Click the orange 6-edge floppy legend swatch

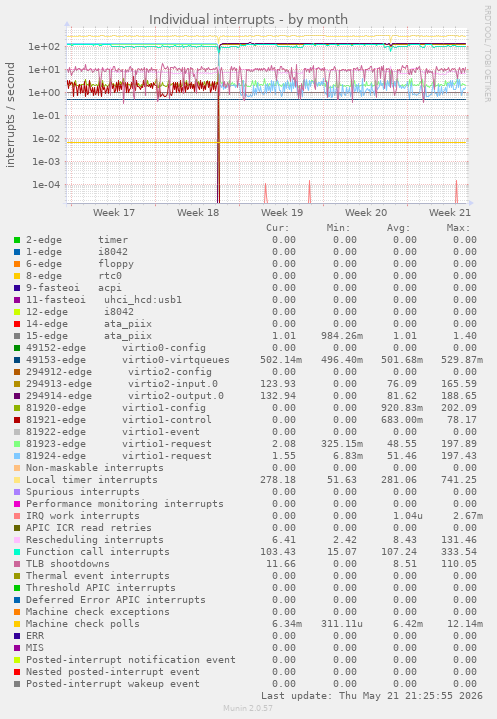[17, 264]
